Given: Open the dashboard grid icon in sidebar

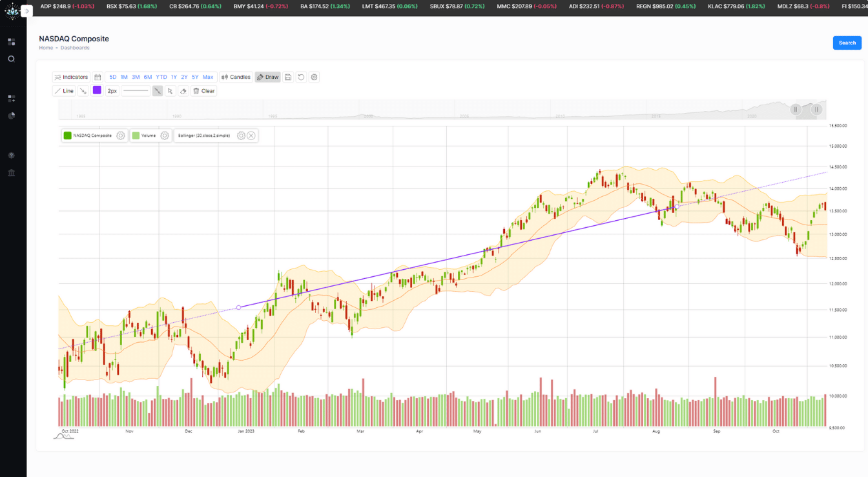Looking at the screenshot, I should pos(11,42).
